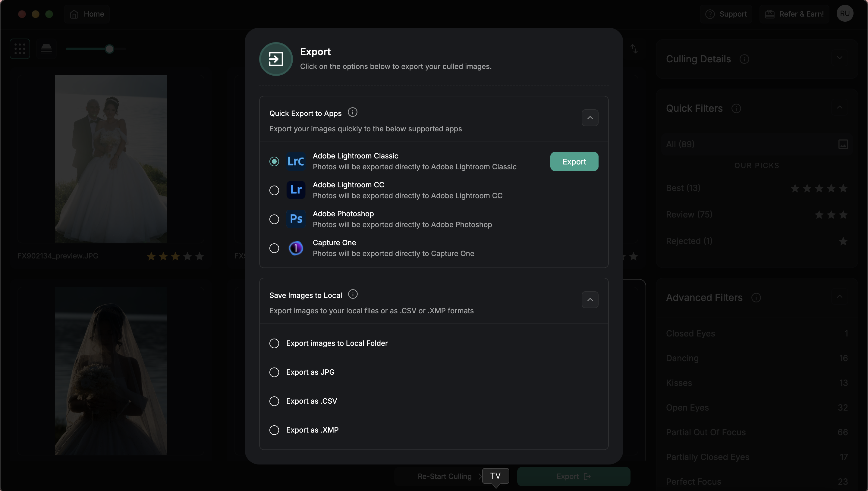The image size is (868, 491).
Task: Click info icon next to Quick Export to Apps
Action: pyautogui.click(x=352, y=112)
